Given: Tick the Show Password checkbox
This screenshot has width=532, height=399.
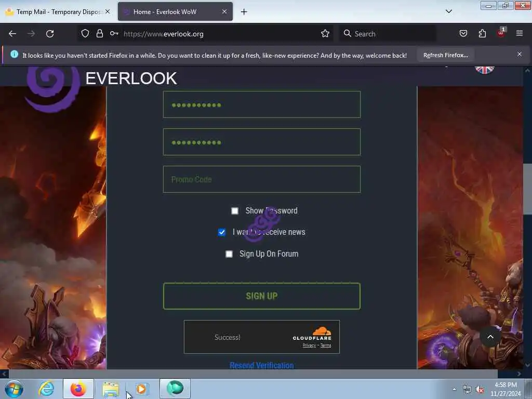Looking at the screenshot, I should pos(235,211).
